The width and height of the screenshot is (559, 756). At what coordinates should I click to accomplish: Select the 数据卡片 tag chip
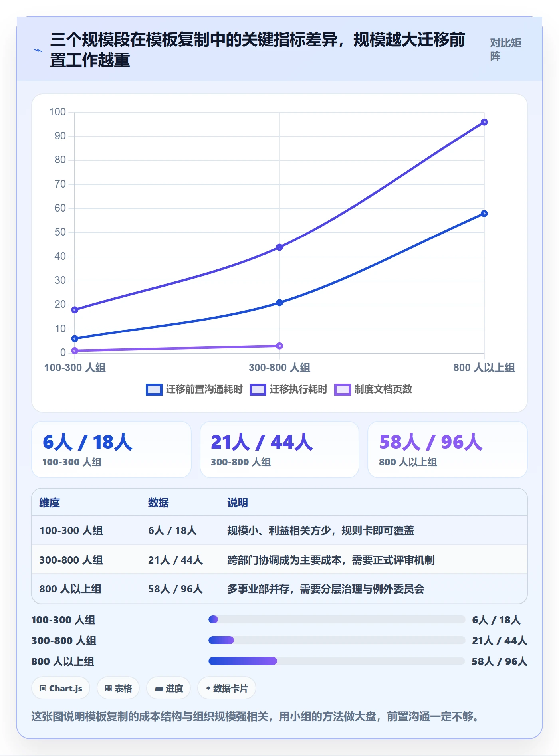click(227, 688)
